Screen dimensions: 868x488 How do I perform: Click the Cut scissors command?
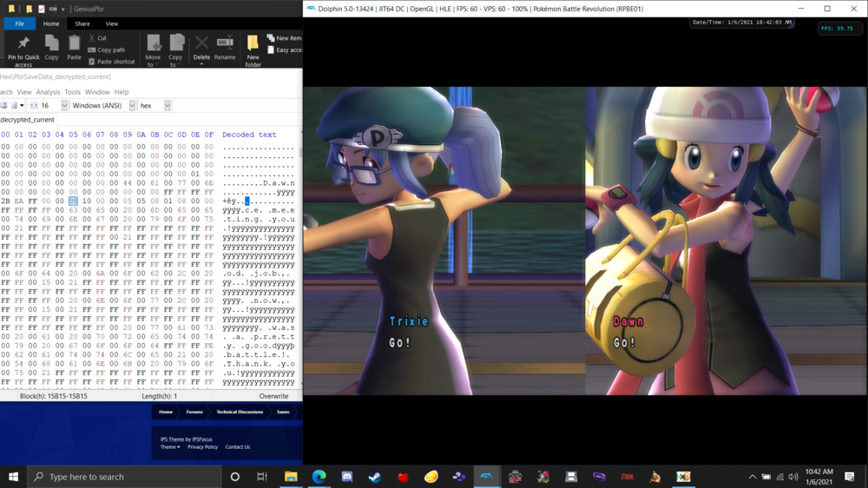click(x=98, y=38)
